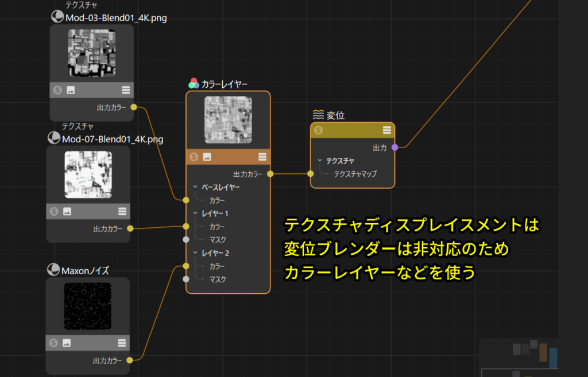Open the hamburger menu on カラーレイヤー node
This screenshot has height=377, width=588.
[262, 157]
